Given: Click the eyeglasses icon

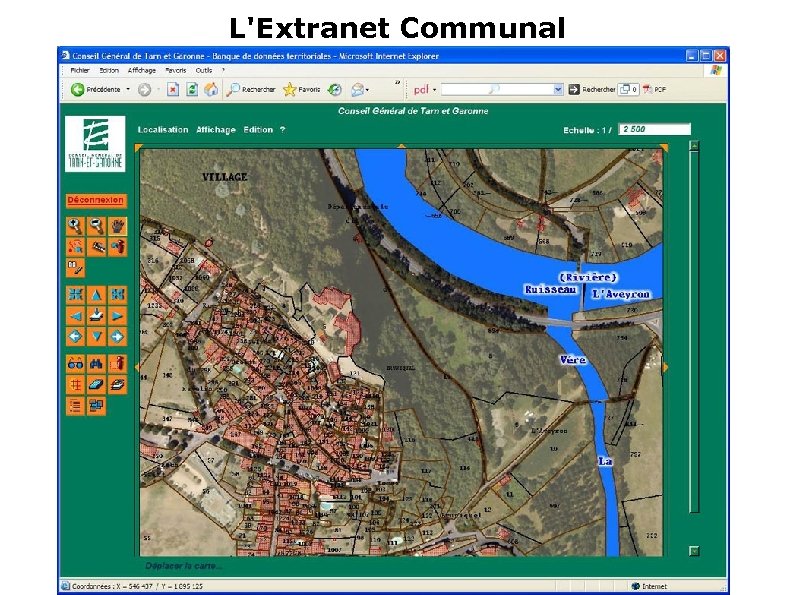Looking at the screenshot, I should click(75, 364).
